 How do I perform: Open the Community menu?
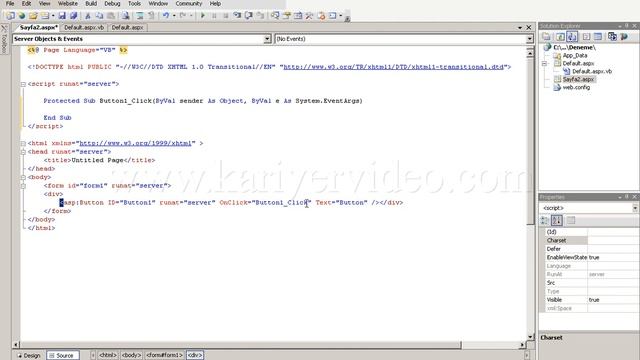click(189, 4)
